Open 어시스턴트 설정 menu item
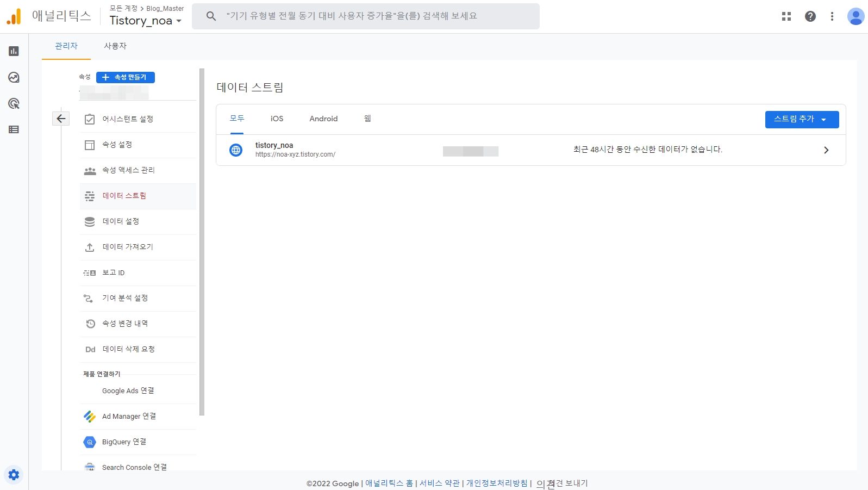The image size is (868, 490). [x=138, y=119]
